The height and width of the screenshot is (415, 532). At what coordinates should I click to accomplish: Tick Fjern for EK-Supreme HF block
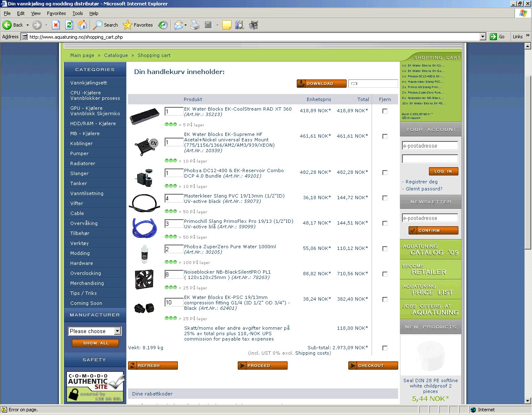coord(385,136)
